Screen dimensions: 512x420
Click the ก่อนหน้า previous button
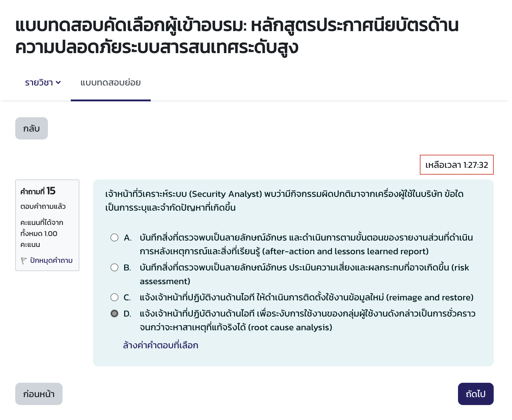39,394
